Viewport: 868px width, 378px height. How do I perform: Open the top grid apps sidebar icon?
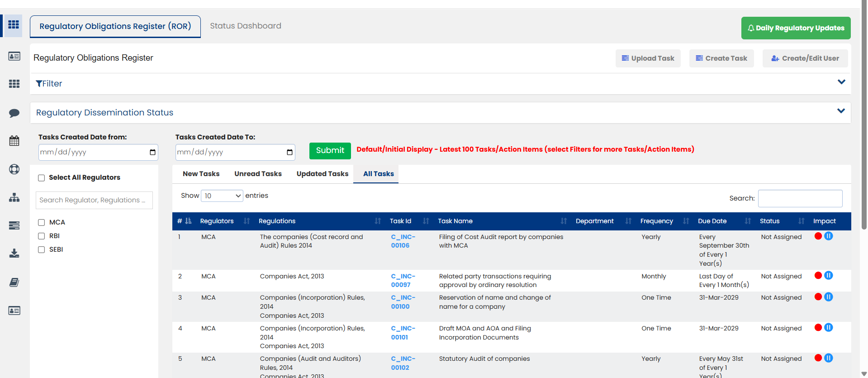click(x=14, y=25)
